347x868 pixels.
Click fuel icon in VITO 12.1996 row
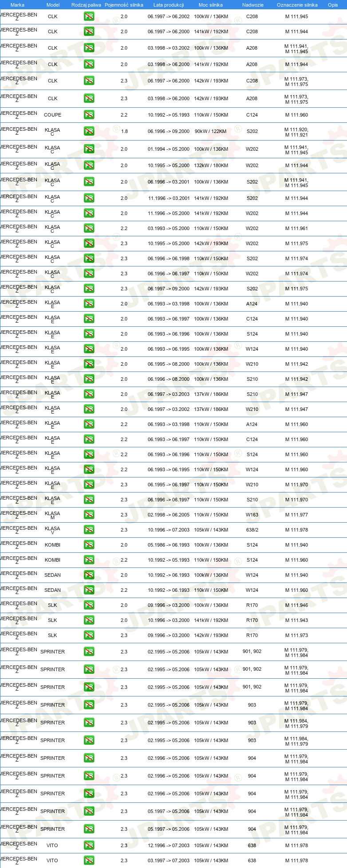89,845
